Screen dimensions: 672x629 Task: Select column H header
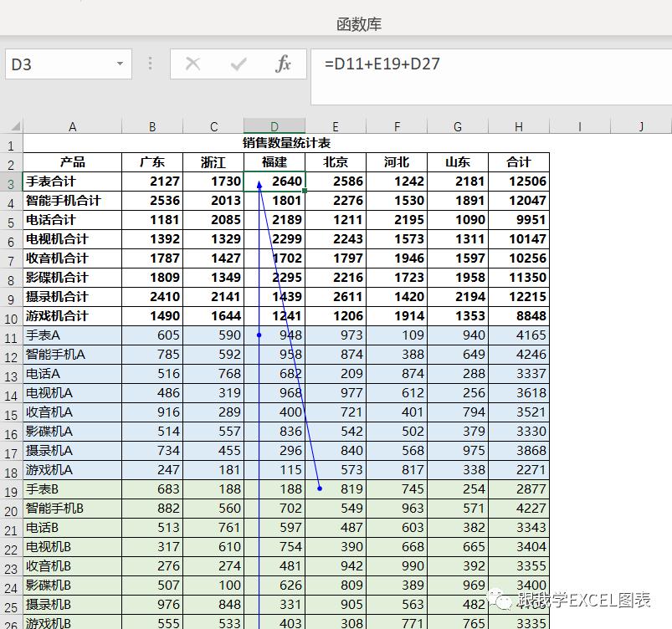[519, 126]
